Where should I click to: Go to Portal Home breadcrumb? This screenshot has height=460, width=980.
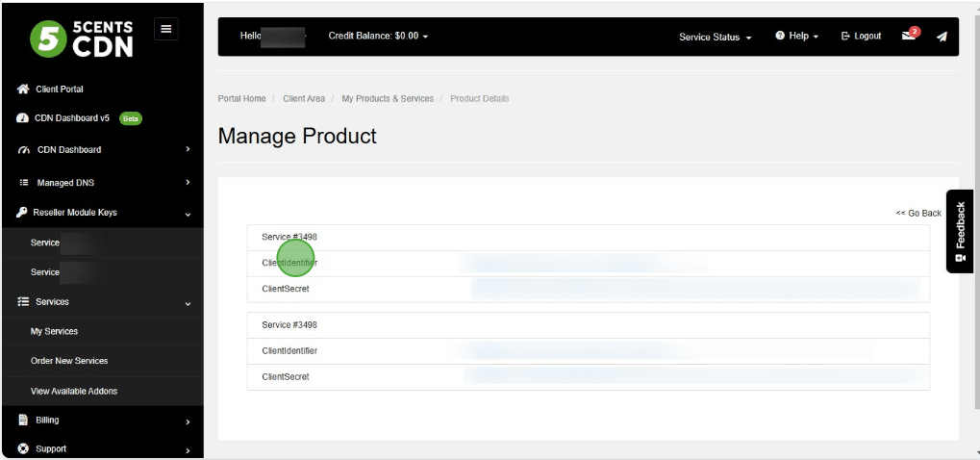(x=242, y=99)
